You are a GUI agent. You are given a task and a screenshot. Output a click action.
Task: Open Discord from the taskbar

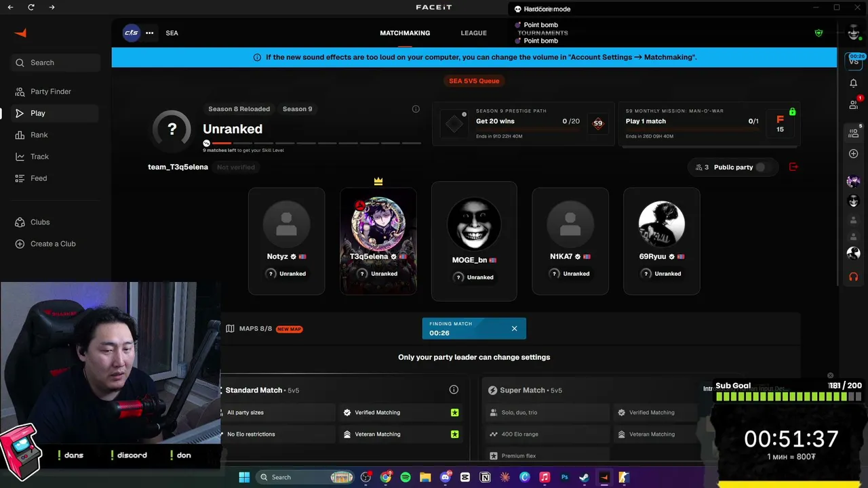[446, 477]
